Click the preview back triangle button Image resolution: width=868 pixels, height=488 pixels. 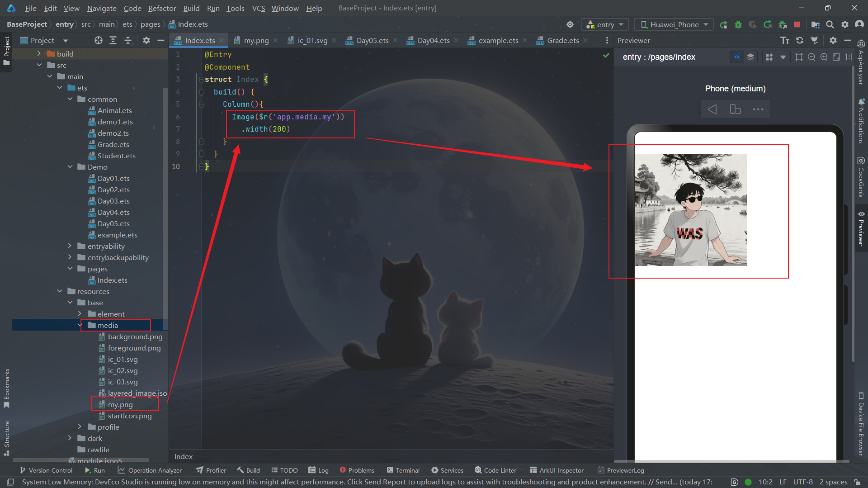coord(712,109)
